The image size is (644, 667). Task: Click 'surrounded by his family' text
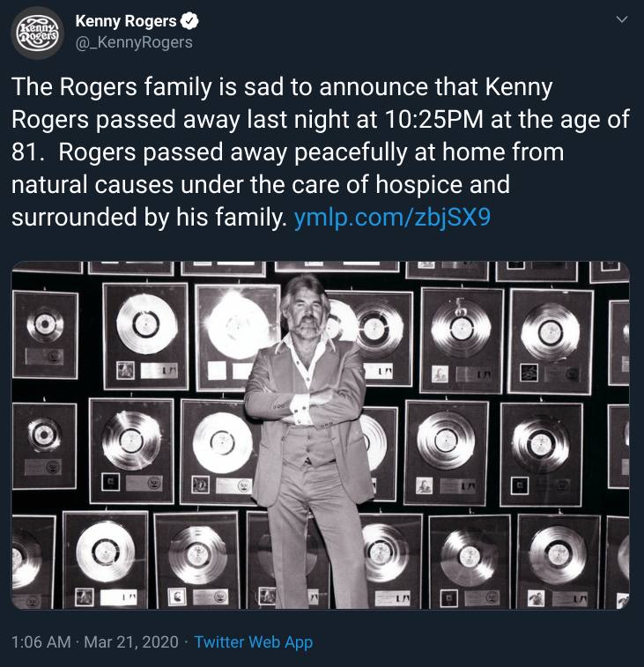click(149, 218)
